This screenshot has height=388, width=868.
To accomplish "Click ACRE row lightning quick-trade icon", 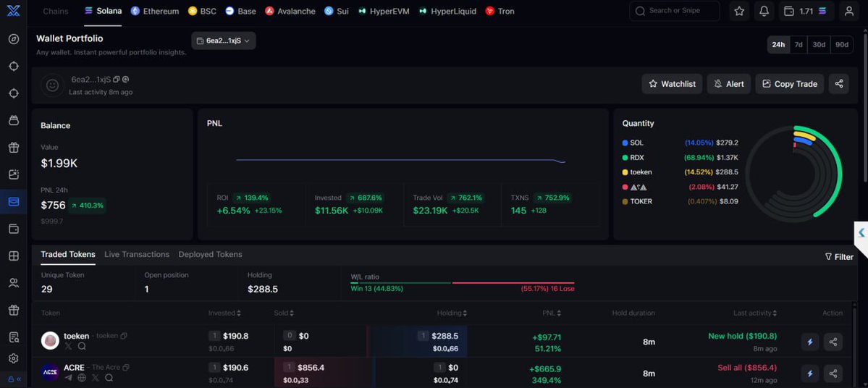I will [810, 374].
